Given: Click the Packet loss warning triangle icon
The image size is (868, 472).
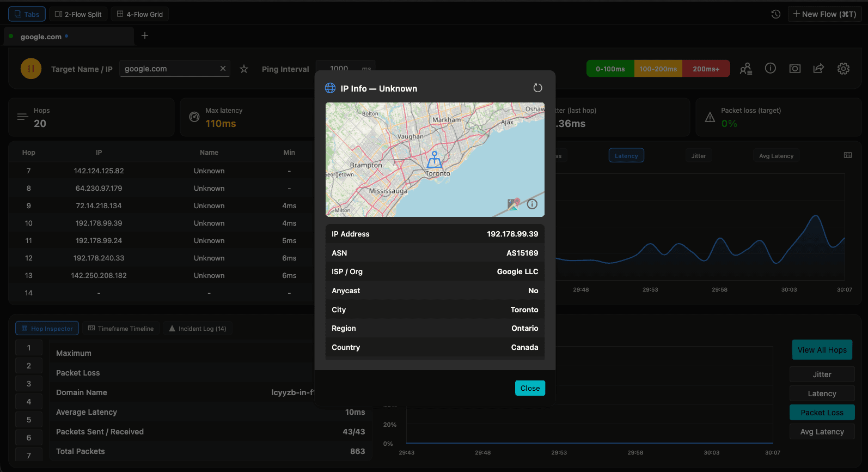Looking at the screenshot, I should pos(710,117).
